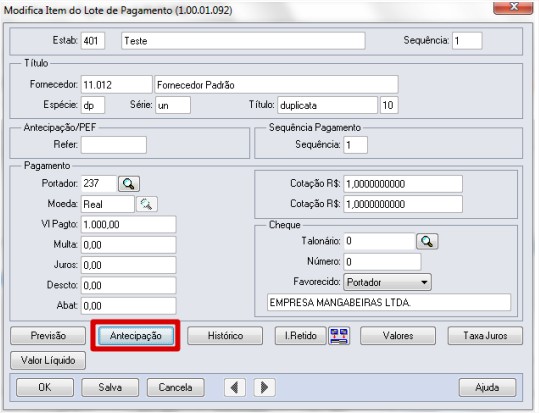Open the Antecipação button
Screen dimensions: 539x413
(x=136, y=336)
